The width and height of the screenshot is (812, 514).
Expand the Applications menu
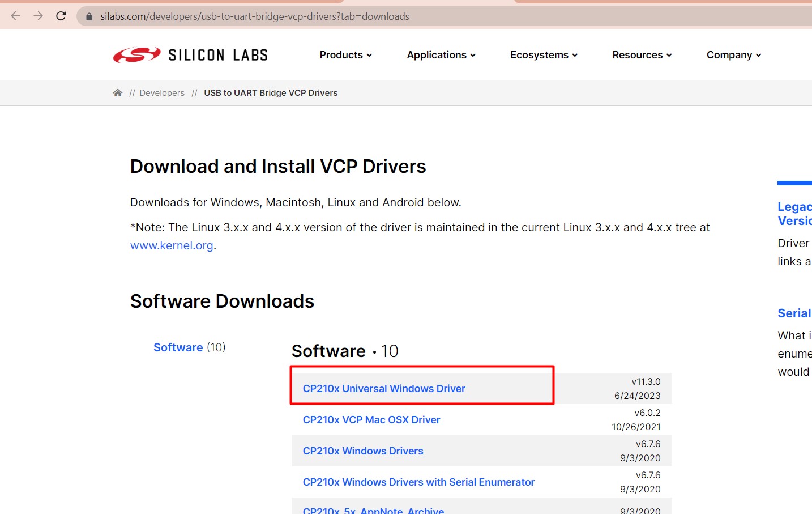point(441,55)
